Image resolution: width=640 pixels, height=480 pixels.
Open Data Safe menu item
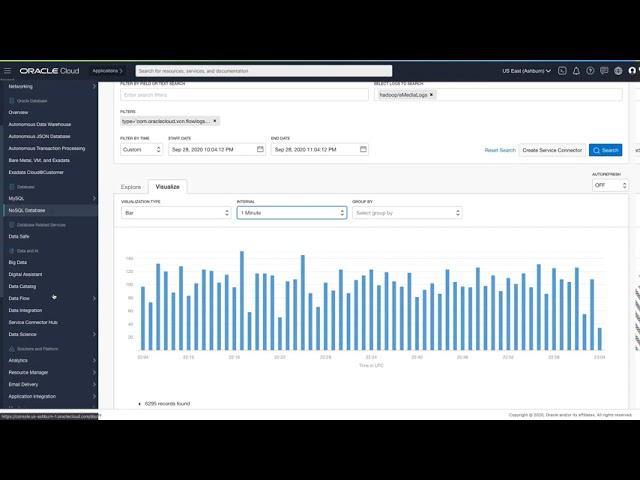click(19, 236)
